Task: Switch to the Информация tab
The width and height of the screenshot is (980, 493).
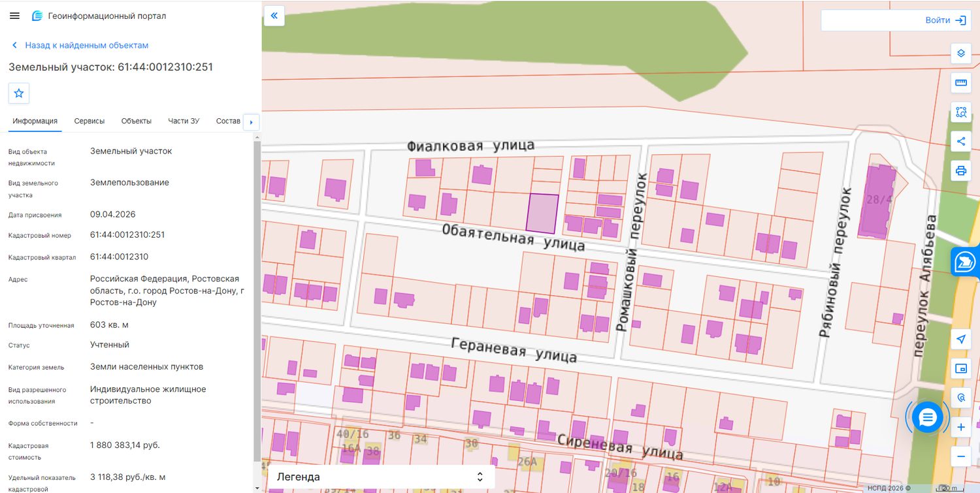Action: click(35, 121)
